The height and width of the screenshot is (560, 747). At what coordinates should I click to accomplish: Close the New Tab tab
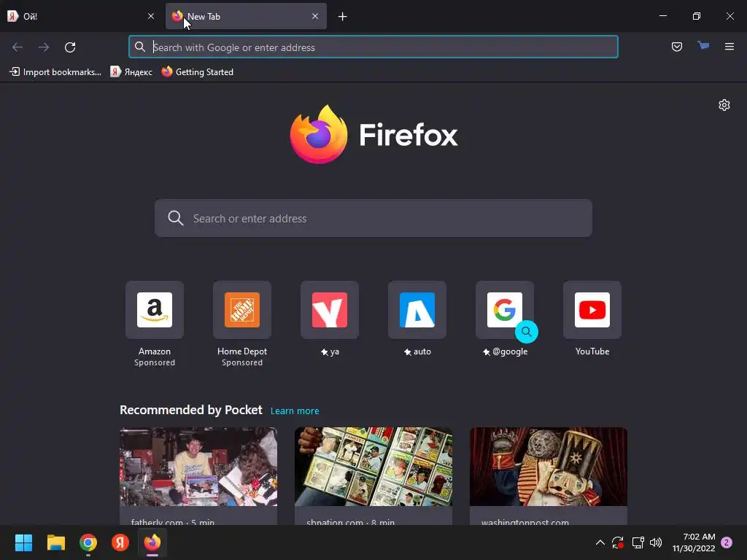pos(315,16)
